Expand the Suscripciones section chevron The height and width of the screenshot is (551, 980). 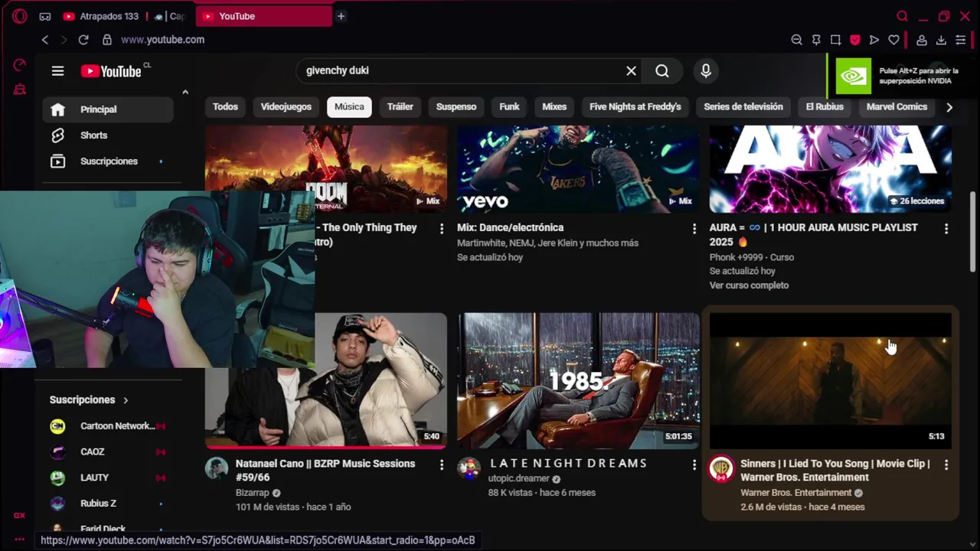click(x=126, y=400)
